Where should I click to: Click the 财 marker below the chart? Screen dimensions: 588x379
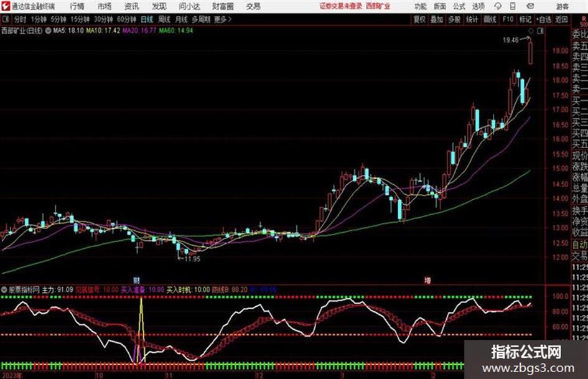click(x=136, y=280)
